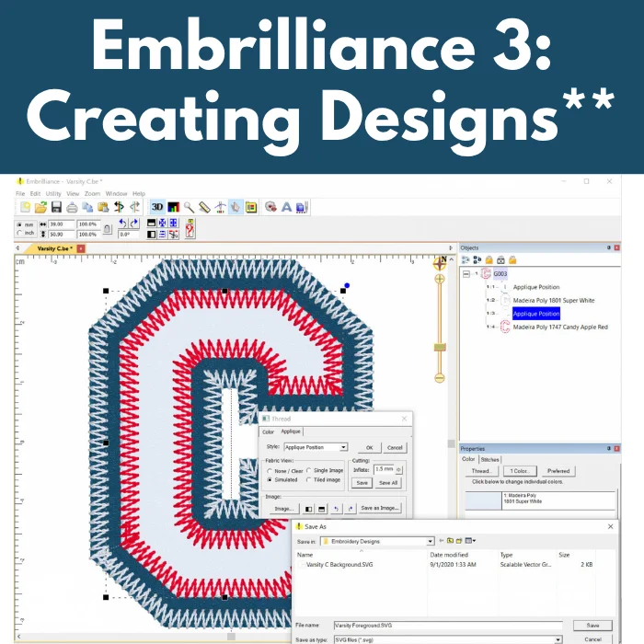Open the Zoom menu

coord(92,193)
